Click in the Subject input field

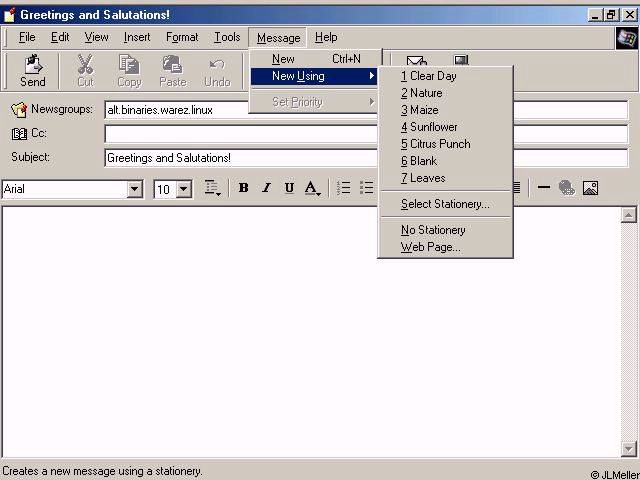click(x=366, y=158)
